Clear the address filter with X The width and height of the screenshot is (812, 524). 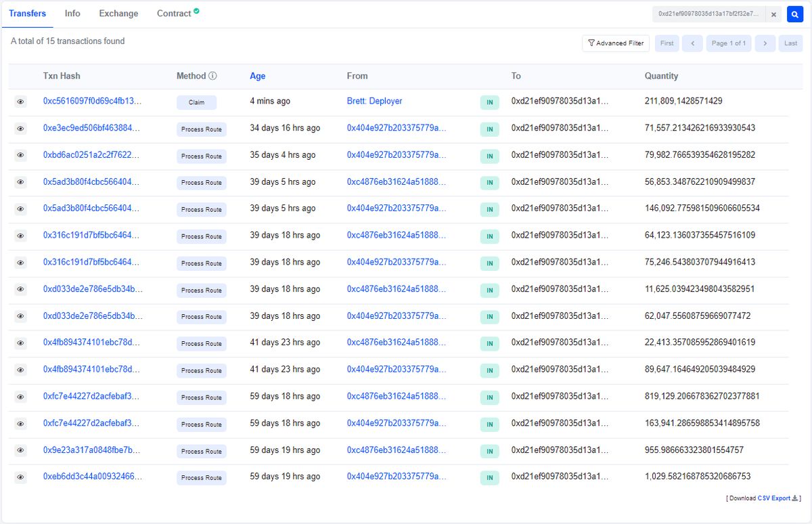click(x=775, y=14)
